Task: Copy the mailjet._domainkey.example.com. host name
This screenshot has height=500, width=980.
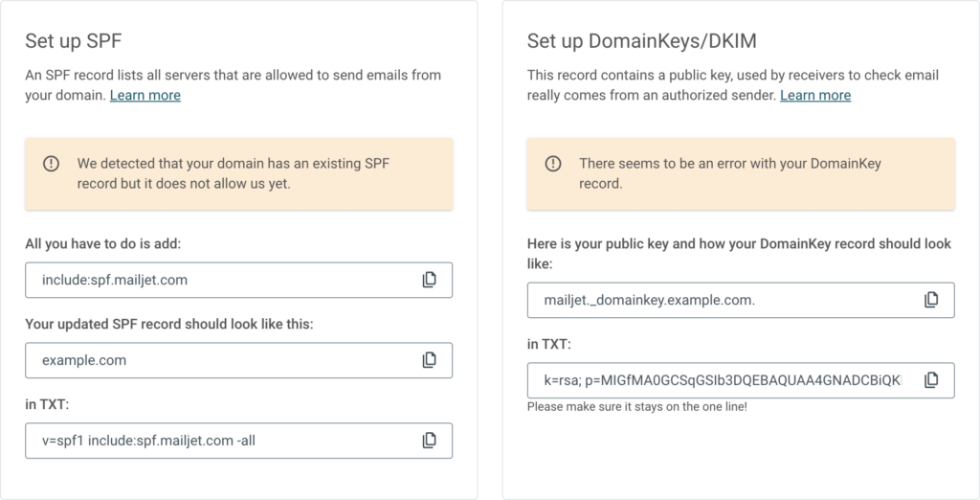Action: 931,300
